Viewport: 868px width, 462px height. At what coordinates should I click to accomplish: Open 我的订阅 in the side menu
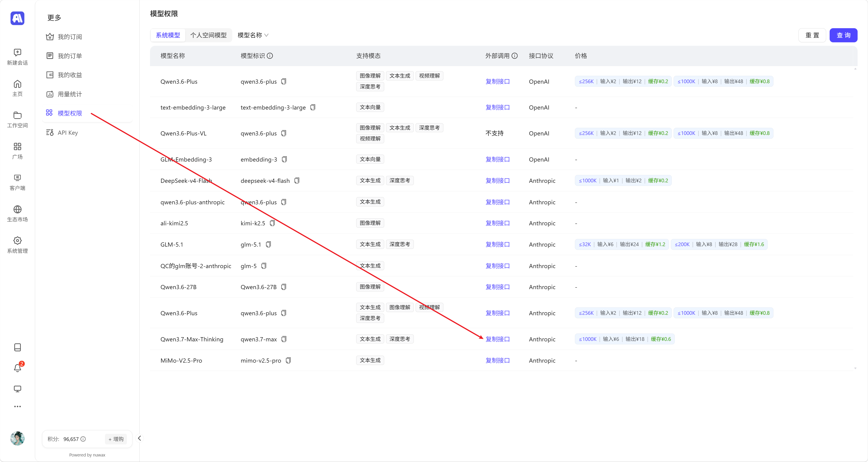point(87,37)
